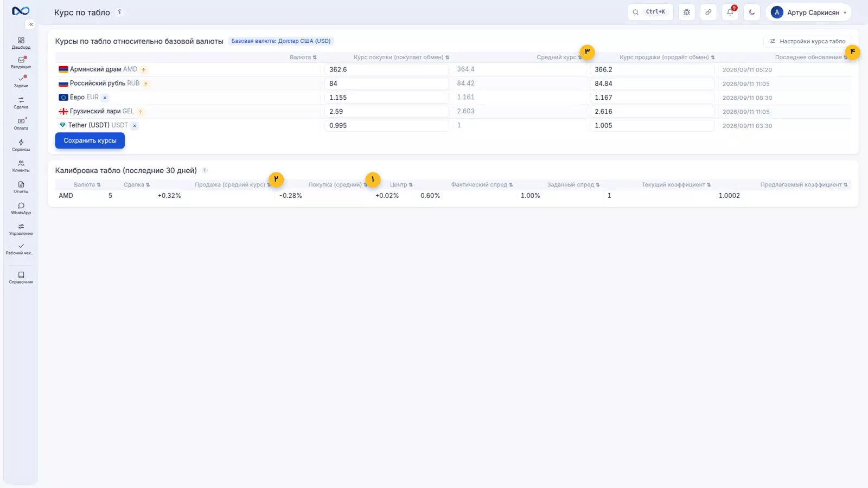
Task: Open notifications bell with red badge
Action: pos(730,12)
